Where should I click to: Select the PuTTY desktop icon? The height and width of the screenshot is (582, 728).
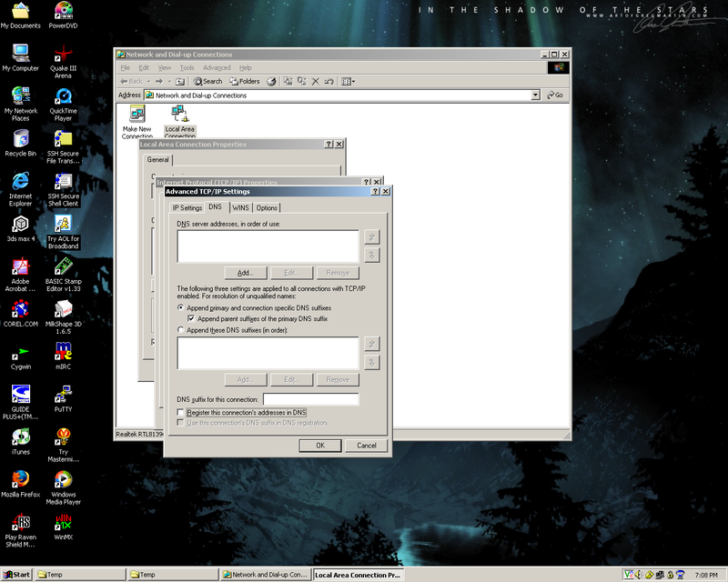coord(63,399)
